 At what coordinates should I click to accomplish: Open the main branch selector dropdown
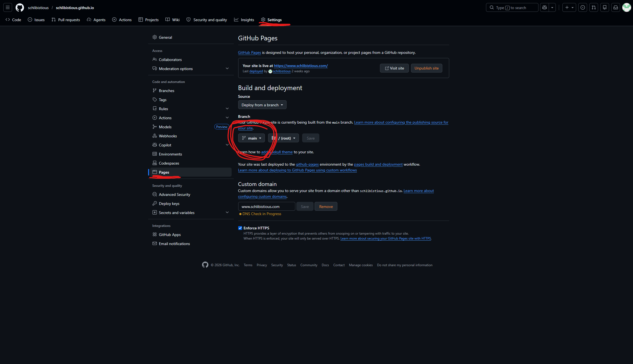click(251, 138)
